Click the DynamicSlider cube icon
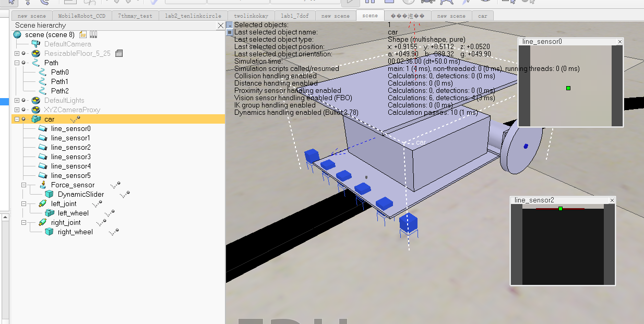This screenshot has height=324, width=644. (50, 195)
